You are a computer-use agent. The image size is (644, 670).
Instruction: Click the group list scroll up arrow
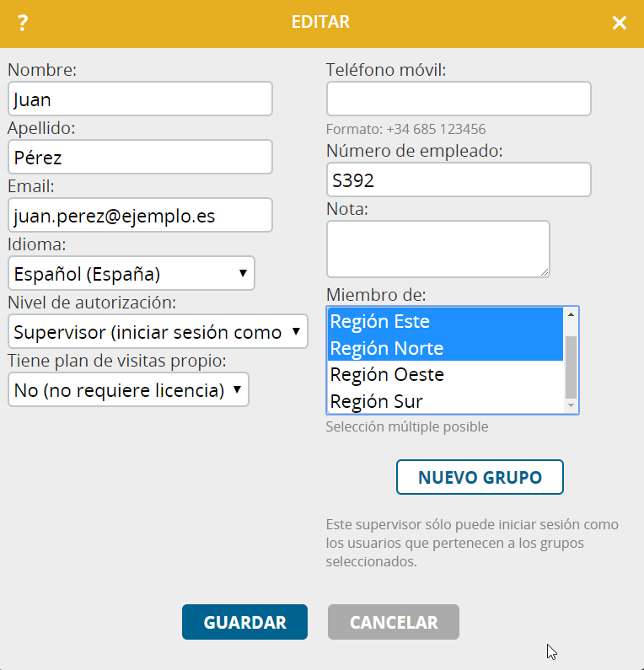click(571, 314)
